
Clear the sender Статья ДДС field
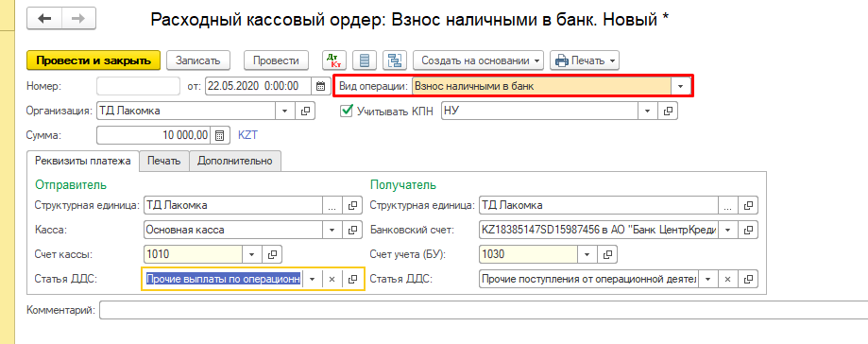332,279
